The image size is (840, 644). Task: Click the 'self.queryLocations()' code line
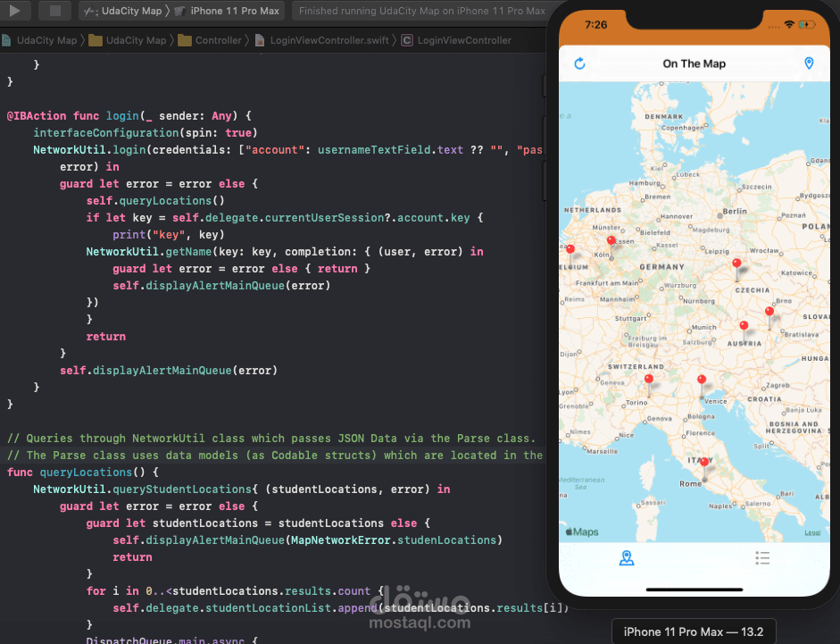(155, 201)
